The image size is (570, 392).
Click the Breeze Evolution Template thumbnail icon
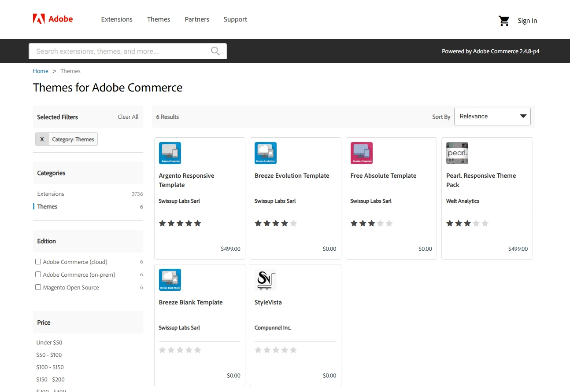point(265,153)
